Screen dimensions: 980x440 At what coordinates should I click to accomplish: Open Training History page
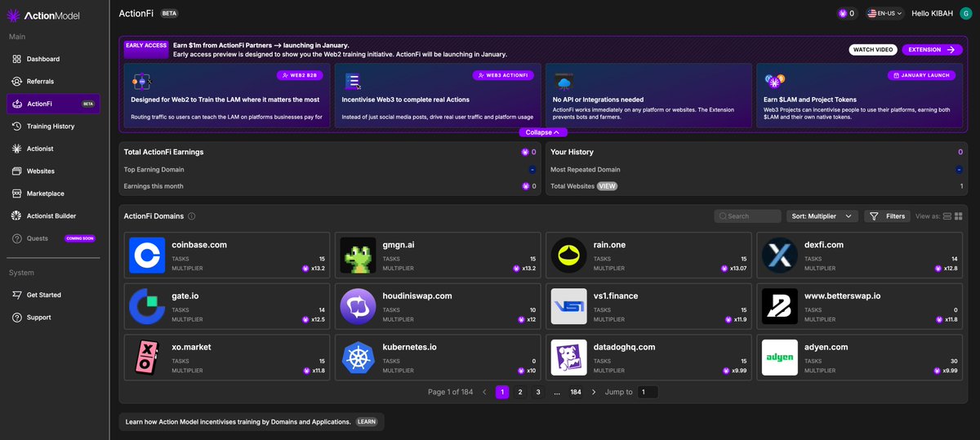[53, 127]
